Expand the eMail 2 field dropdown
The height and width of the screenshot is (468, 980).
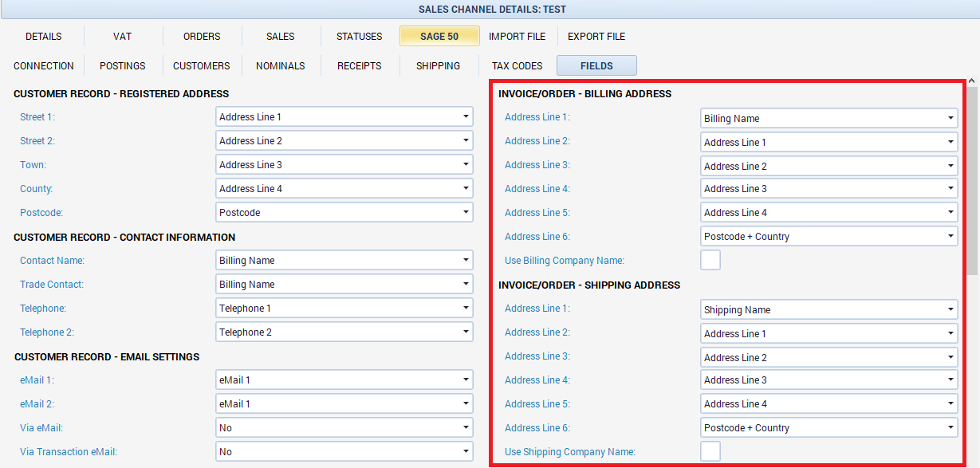(344, 404)
